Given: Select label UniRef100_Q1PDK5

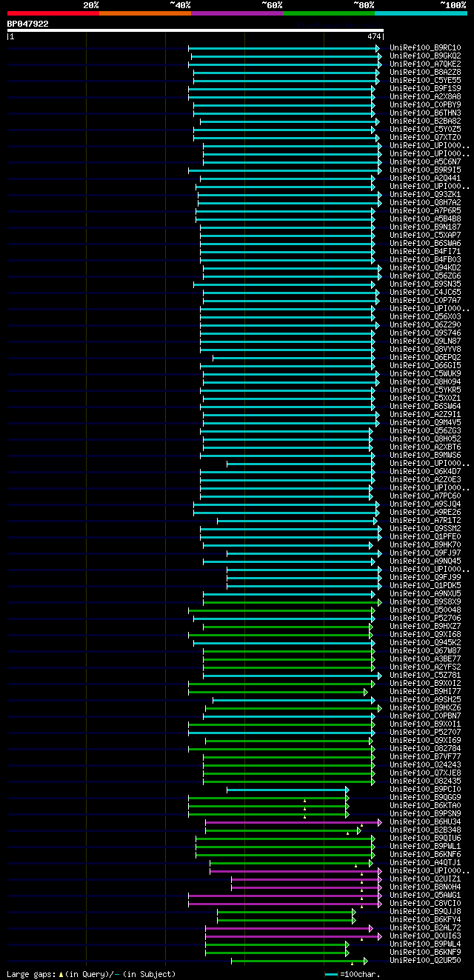Looking at the screenshot, I should tap(425, 586).
